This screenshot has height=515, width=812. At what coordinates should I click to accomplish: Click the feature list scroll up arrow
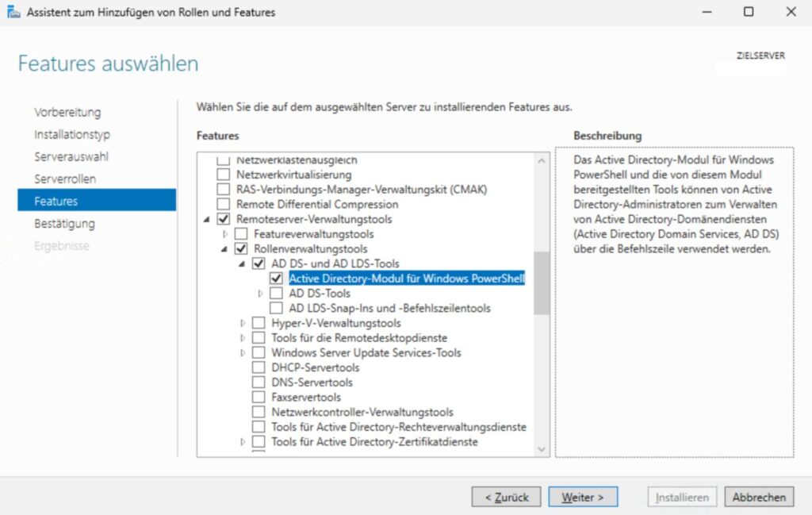click(x=542, y=160)
